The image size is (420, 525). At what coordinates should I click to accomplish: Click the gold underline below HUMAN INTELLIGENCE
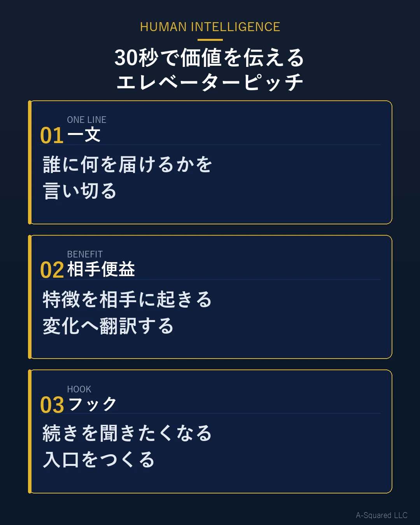click(x=210, y=40)
